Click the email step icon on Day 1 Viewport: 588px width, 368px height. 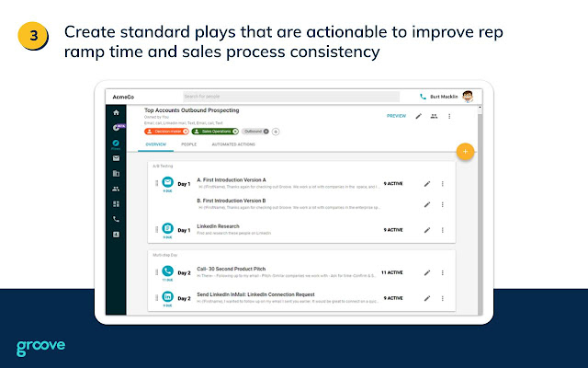click(167, 182)
